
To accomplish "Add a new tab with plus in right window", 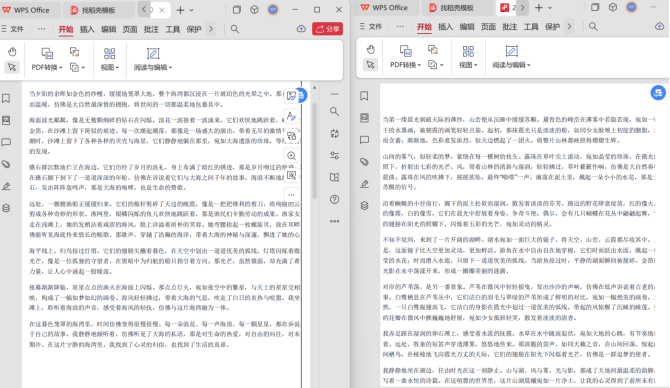I will [x=539, y=8].
